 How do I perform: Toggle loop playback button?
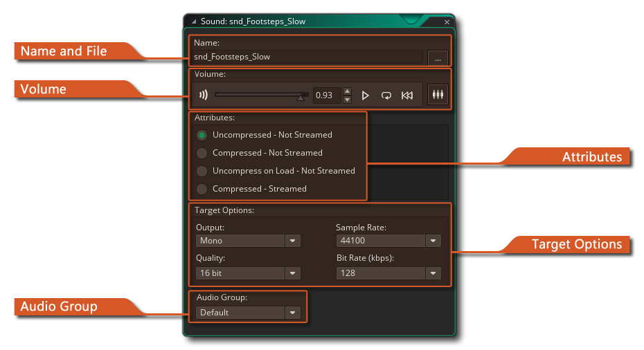pos(386,95)
